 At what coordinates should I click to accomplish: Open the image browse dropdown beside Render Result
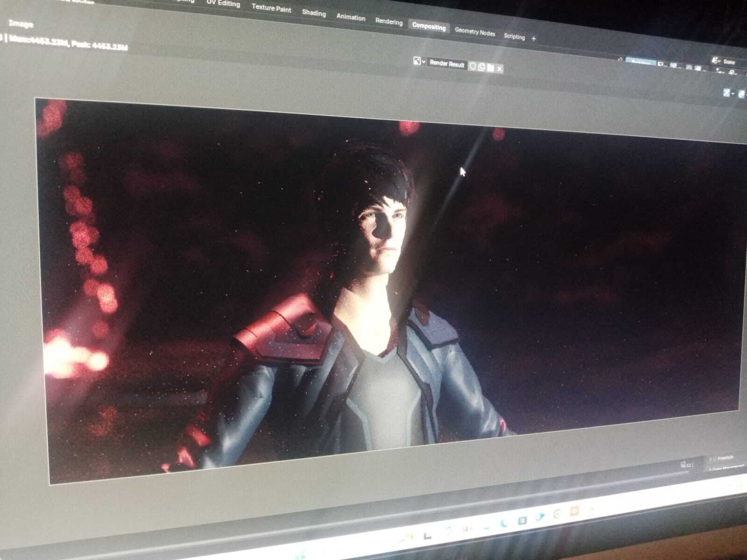tap(419, 61)
